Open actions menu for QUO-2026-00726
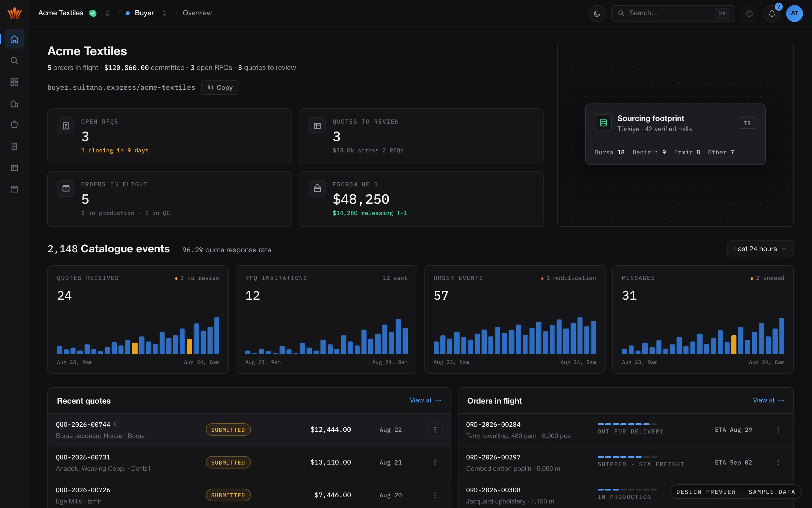 (435, 495)
